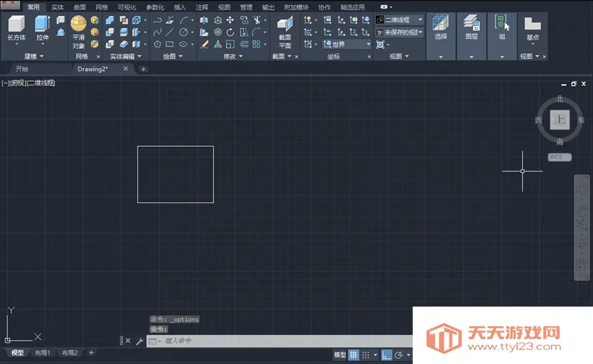Click the 3-point UCS icon

click(365, 32)
